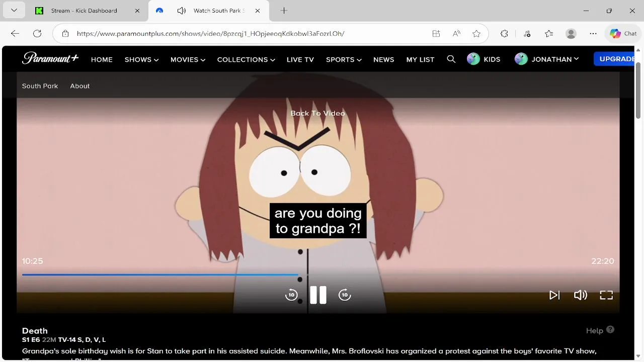644x362 pixels.
Task: Mute the video volume icon
Action: (581, 295)
